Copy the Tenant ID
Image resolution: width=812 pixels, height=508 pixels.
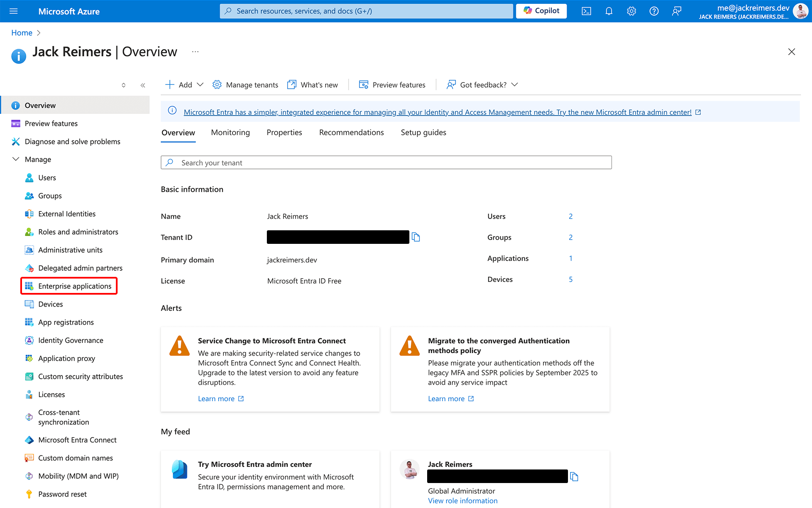[x=416, y=237]
